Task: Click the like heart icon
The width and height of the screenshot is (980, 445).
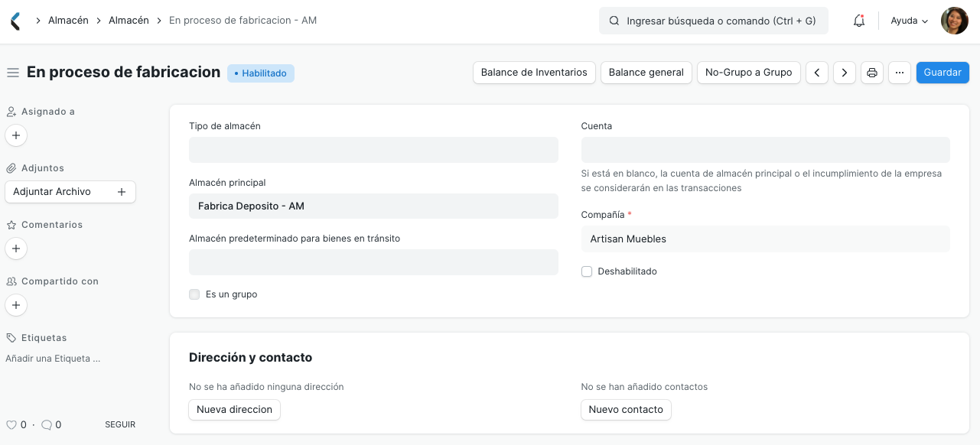Action: pos(11,424)
